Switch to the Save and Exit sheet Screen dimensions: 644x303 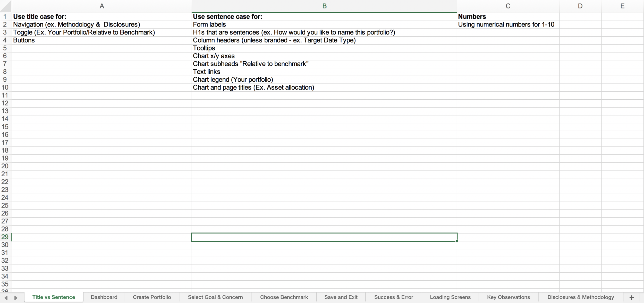point(341,297)
